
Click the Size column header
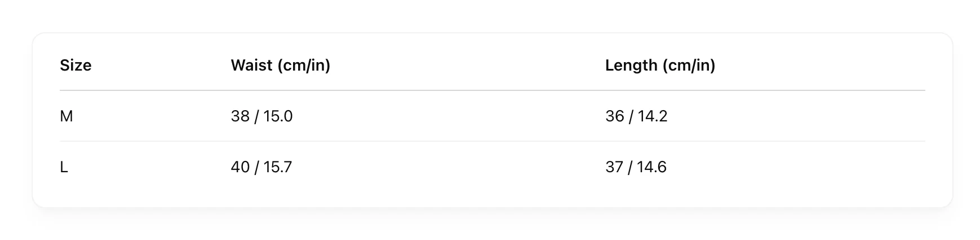pos(76,66)
